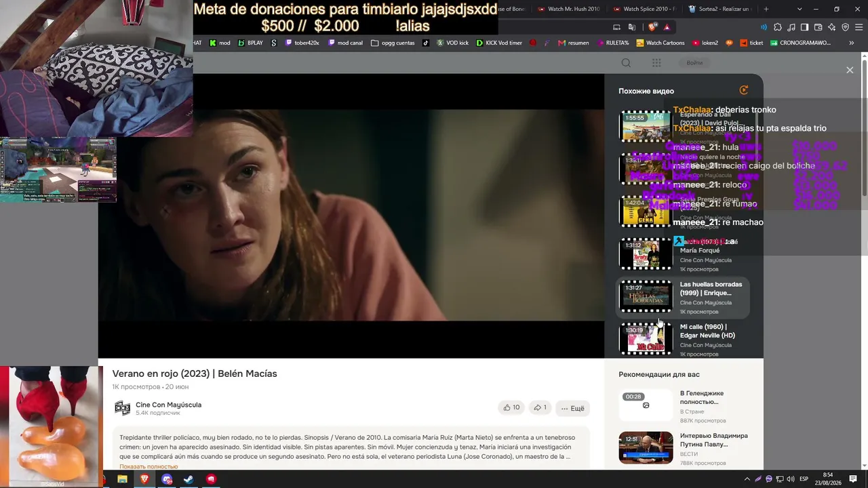Open the 'ticket' bookmark
This screenshot has height=488, width=868.
pyautogui.click(x=751, y=43)
